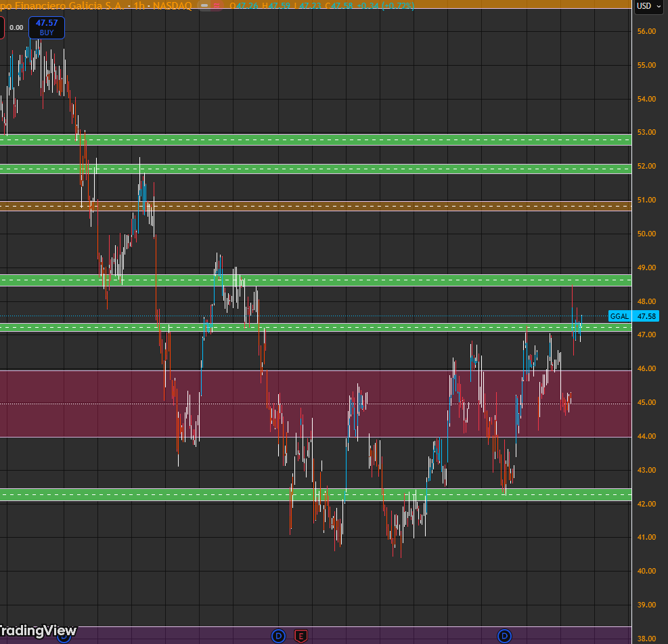Open the USD currency dropdown
This screenshot has height=644, width=668.
click(x=648, y=6)
